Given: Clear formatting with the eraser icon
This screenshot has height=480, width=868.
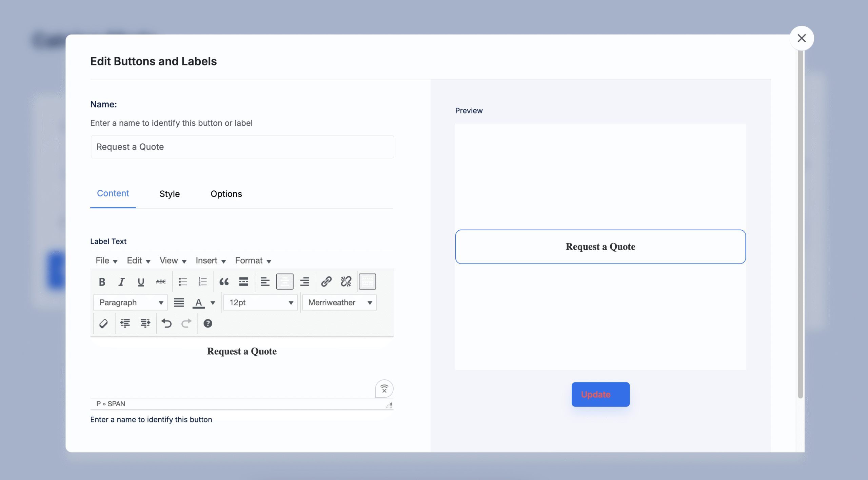Looking at the screenshot, I should coord(103,324).
